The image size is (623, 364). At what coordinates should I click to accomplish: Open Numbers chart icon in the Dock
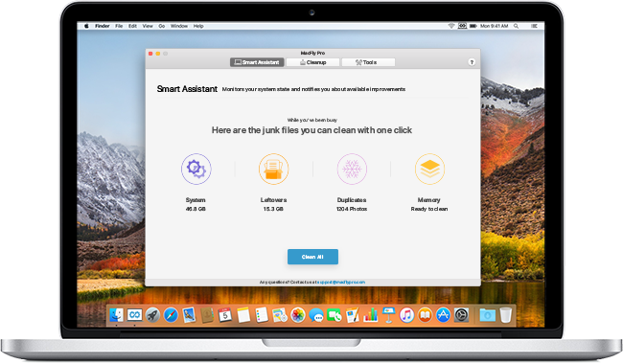coord(370,315)
